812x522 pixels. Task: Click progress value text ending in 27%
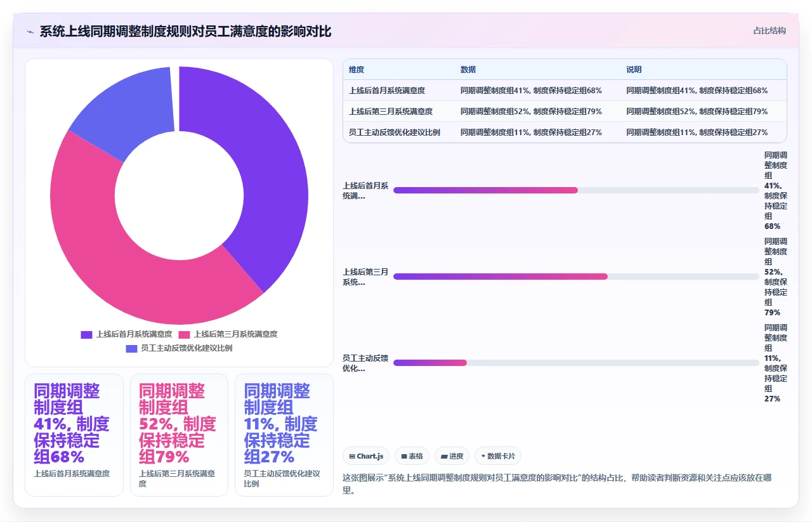[x=776, y=363]
